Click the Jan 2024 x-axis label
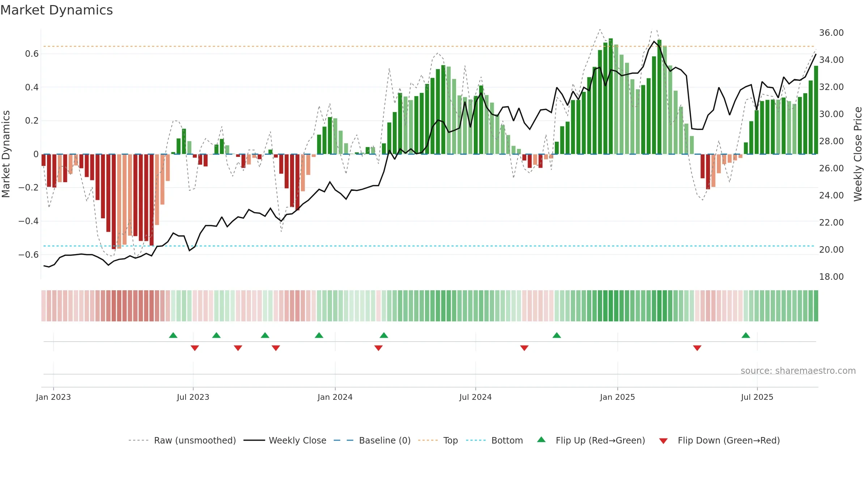 click(335, 397)
